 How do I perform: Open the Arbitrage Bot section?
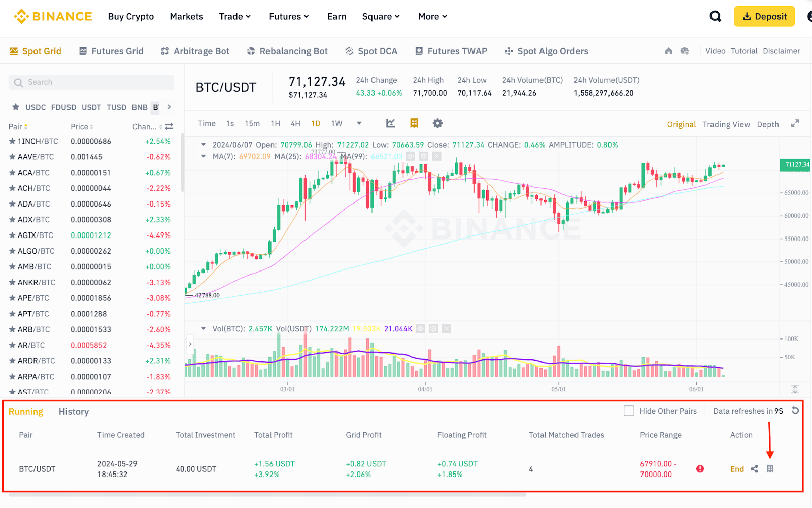tap(195, 51)
